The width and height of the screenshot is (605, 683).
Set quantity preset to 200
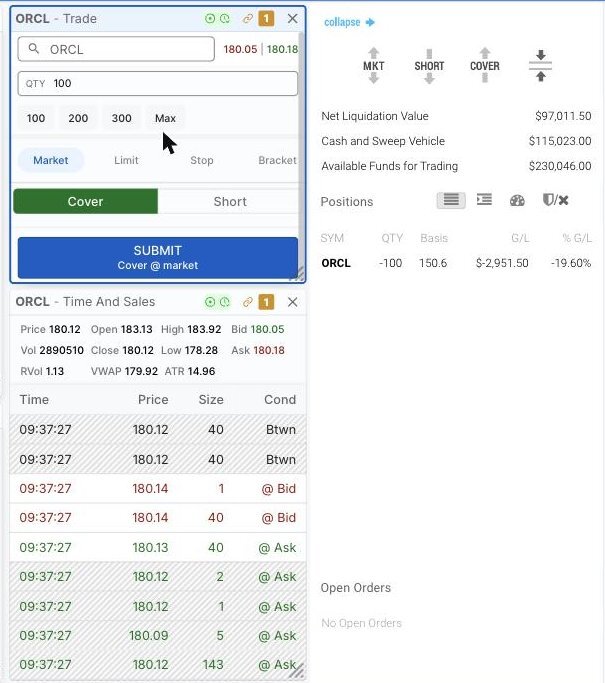click(x=78, y=118)
